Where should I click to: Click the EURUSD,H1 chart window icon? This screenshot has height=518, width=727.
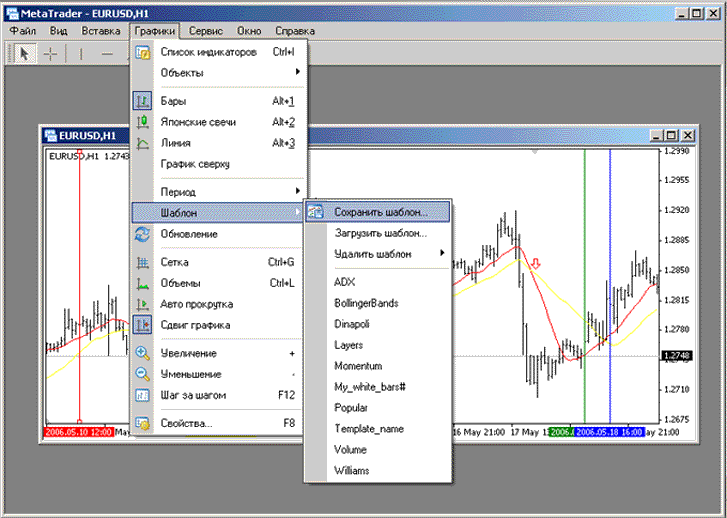50,135
